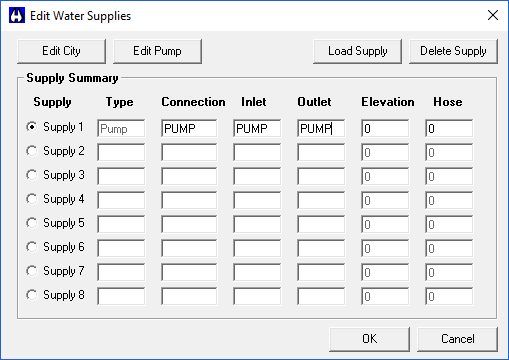Click the Supply 1 Hose field
This screenshot has width=509, height=360.
click(x=449, y=128)
